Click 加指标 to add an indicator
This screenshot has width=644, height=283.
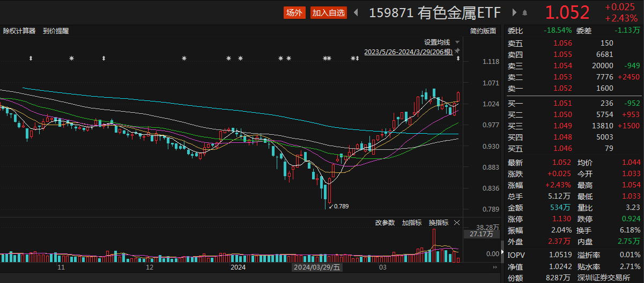411,222
